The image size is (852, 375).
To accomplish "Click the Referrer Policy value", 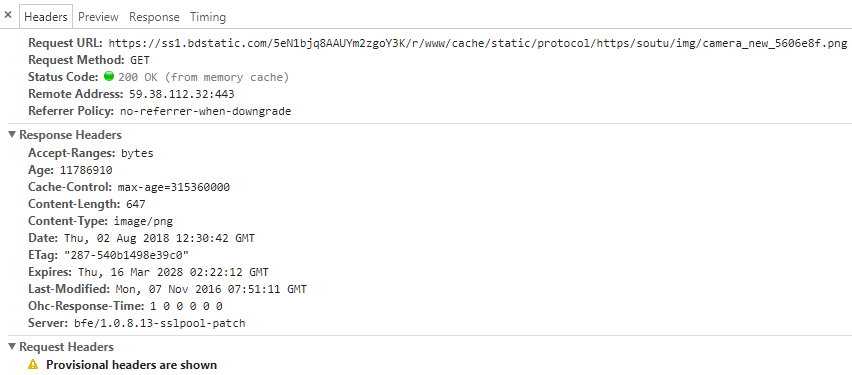I will click(x=205, y=111).
